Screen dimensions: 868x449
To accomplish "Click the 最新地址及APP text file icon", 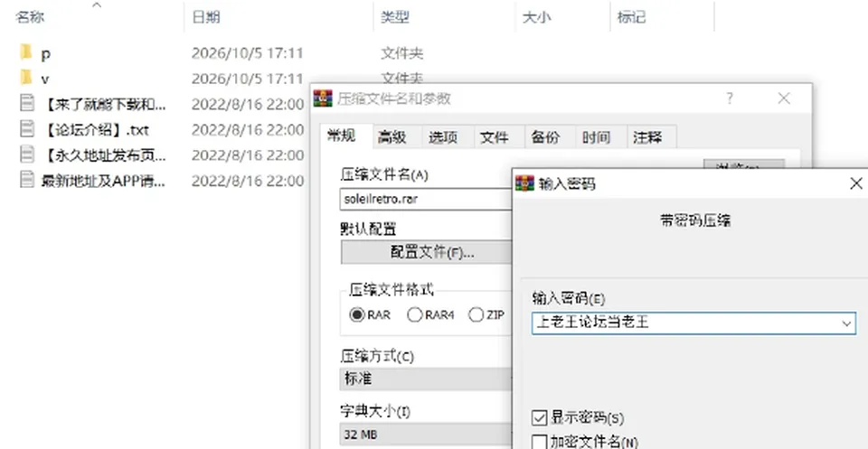I will click(x=26, y=180).
